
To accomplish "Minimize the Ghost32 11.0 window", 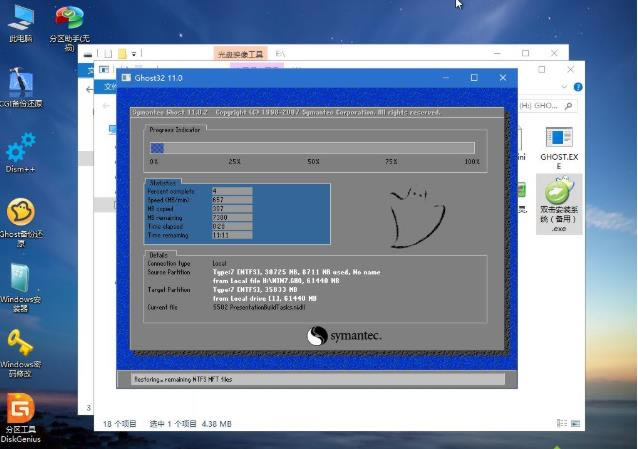I will (446, 77).
